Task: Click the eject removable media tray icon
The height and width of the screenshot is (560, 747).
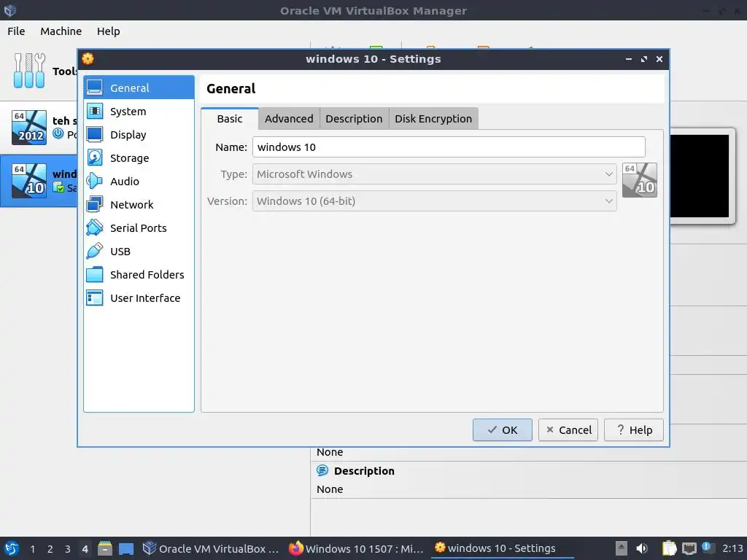Action: point(622,548)
